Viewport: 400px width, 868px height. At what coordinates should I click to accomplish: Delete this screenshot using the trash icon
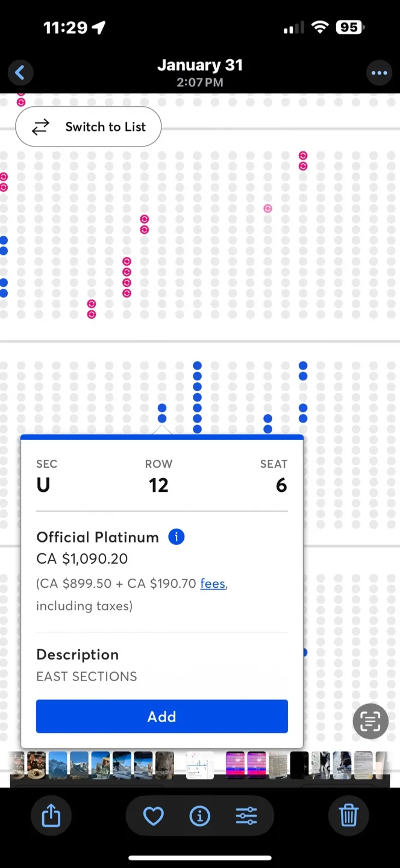(x=348, y=816)
